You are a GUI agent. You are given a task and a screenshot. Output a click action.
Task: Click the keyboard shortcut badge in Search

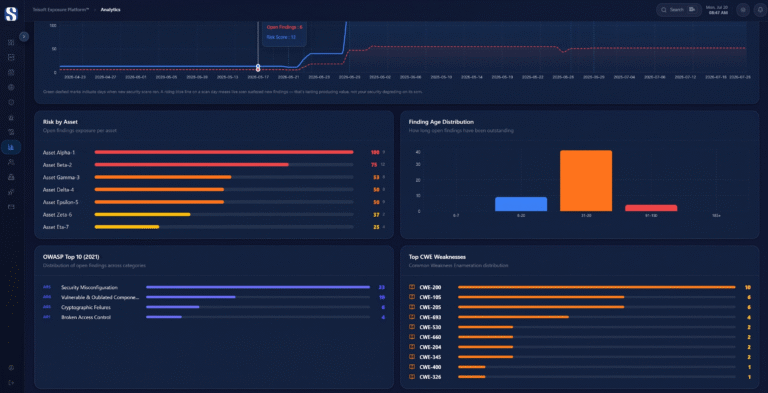(692, 10)
